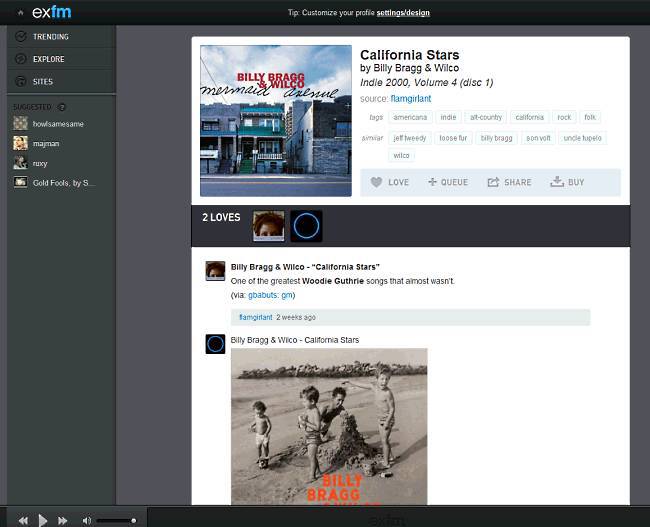
Task: Love this song with heart button
Action: [x=390, y=182]
